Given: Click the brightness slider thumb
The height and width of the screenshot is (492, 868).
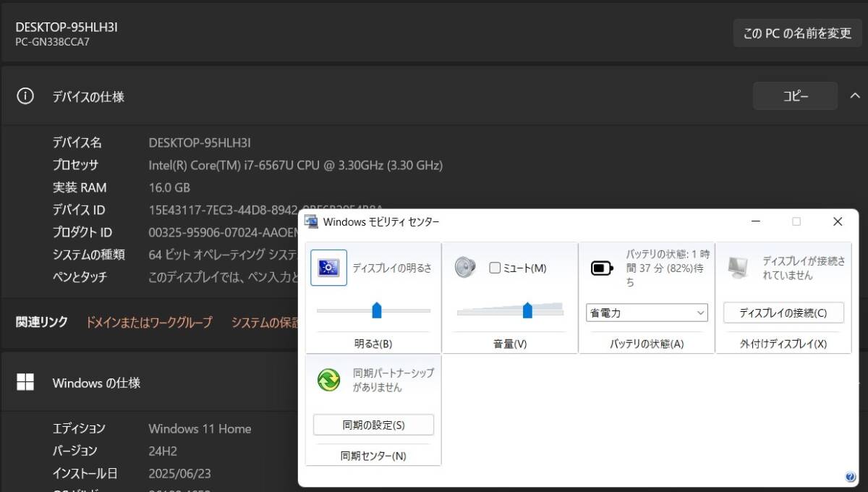Looking at the screenshot, I should pos(377,310).
